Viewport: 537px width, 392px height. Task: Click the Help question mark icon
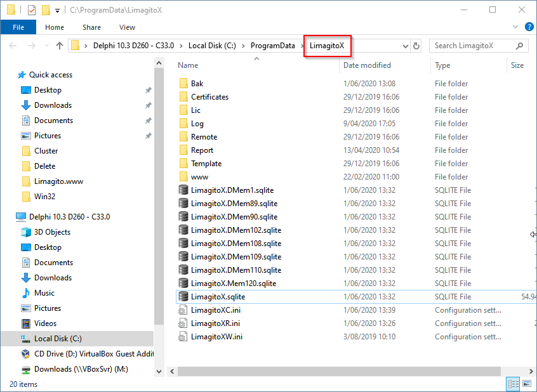(529, 27)
